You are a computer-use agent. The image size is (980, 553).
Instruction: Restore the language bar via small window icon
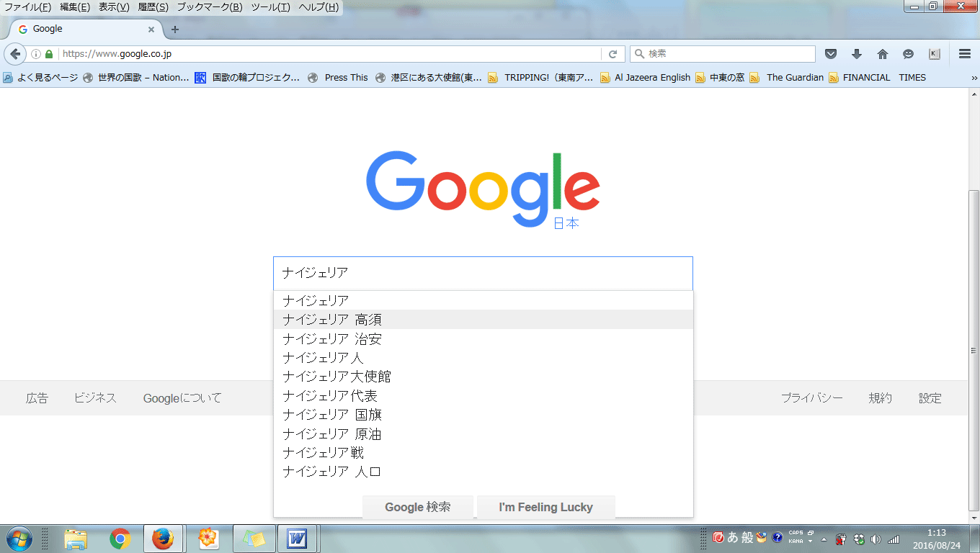tap(811, 533)
